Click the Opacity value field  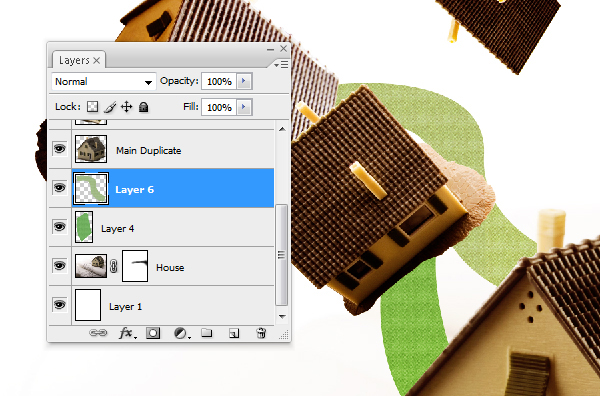219,81
